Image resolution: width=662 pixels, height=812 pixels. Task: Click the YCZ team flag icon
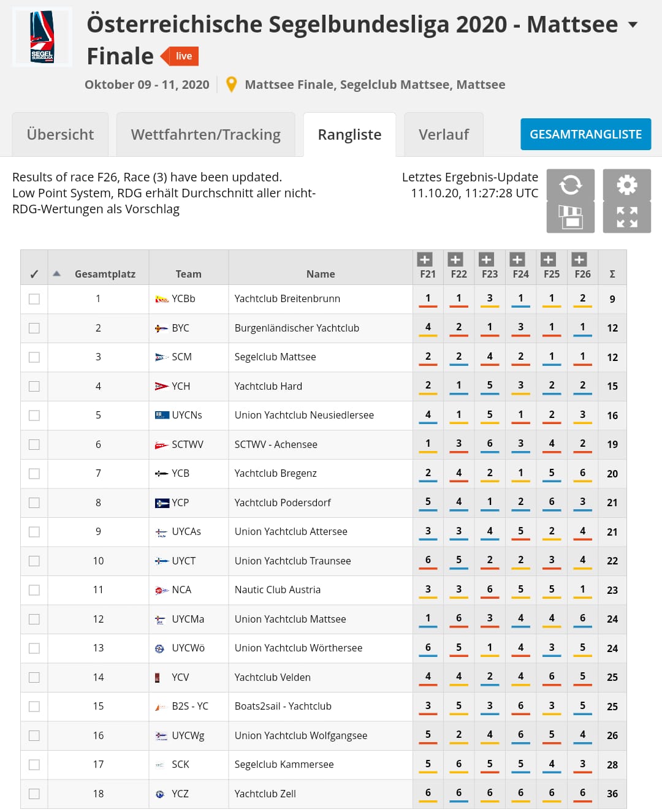point(160,794)
